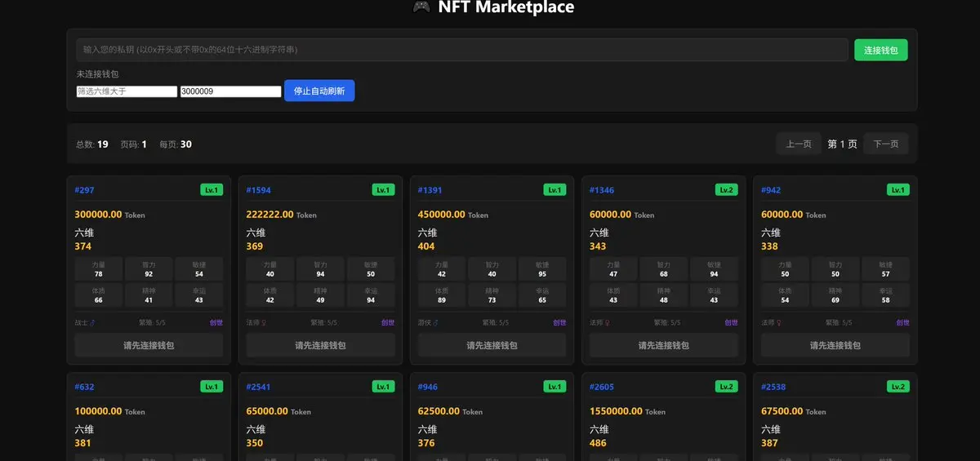Open NFT #1346 link
Screen dimensions: 980x461
click(602, 190)
